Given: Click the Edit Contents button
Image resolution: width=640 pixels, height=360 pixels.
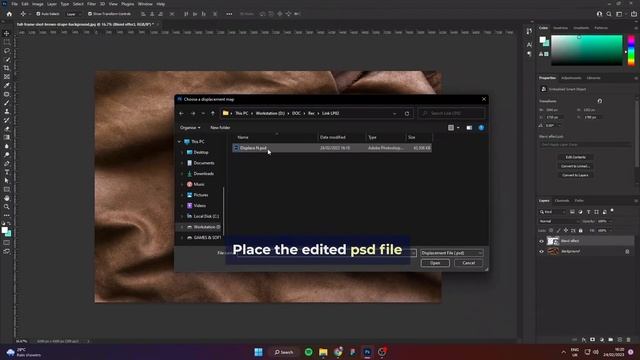Looking at the screenshot, I should pyautogui.click(x=576, y=157).
